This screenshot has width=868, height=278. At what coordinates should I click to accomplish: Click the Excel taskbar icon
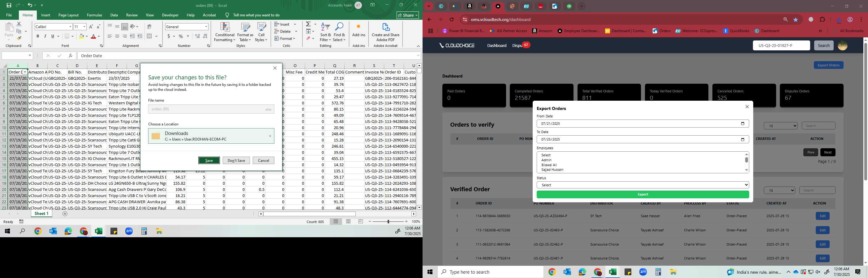pos(98,231)
